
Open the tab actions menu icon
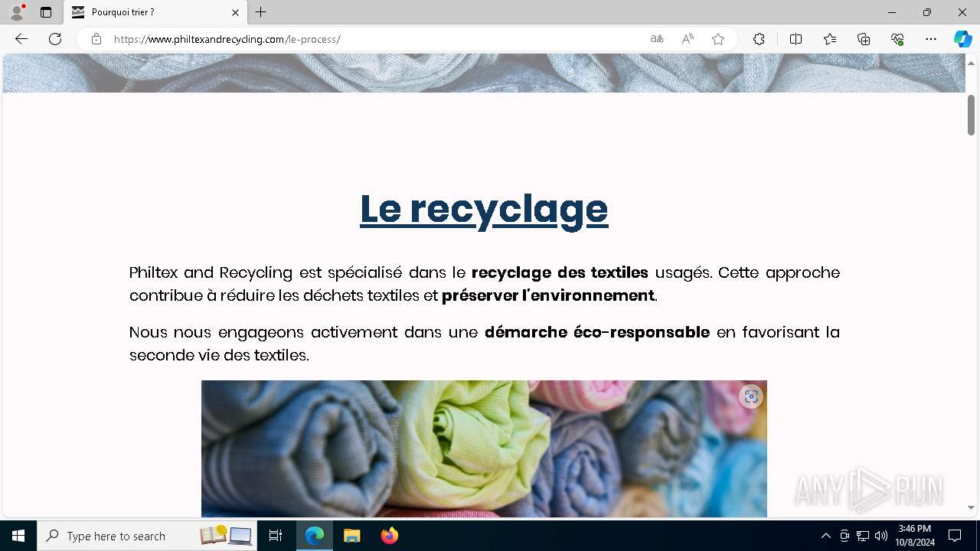(x=46, y=12)
